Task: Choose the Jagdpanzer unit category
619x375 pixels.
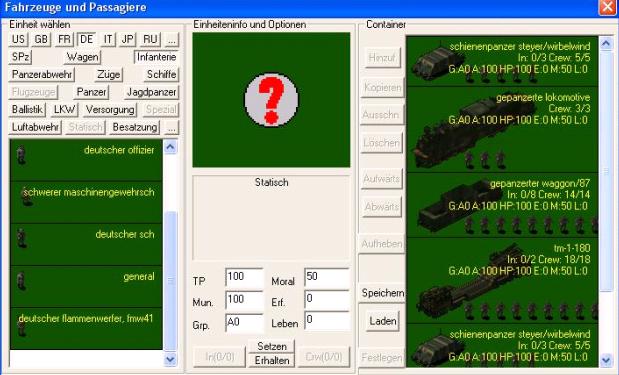Action: click(x=151, y=92)
